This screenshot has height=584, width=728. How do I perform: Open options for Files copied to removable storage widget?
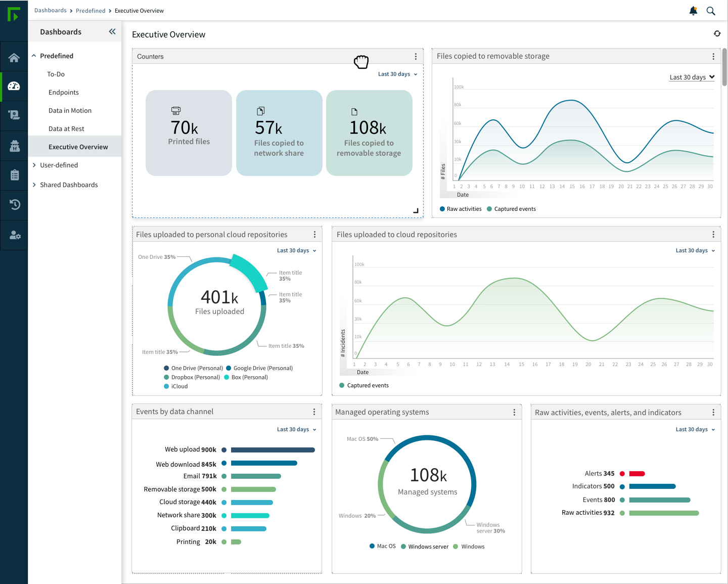click(x=713, y=57)
